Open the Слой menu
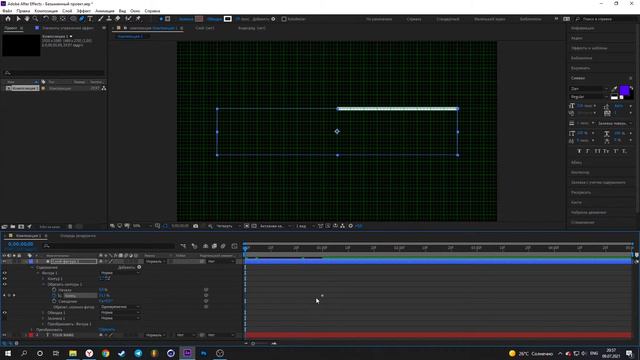The height and width of the screenshot is (360, 640). [67, 11]
